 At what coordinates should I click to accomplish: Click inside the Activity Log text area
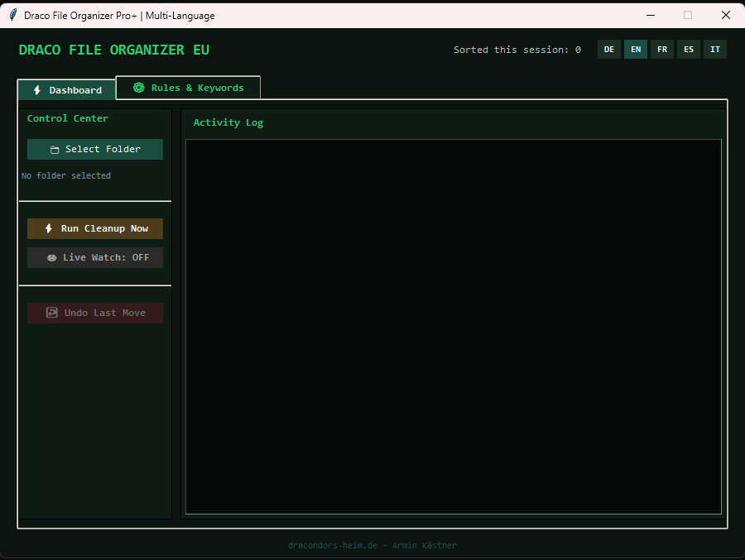coord(454,326)
